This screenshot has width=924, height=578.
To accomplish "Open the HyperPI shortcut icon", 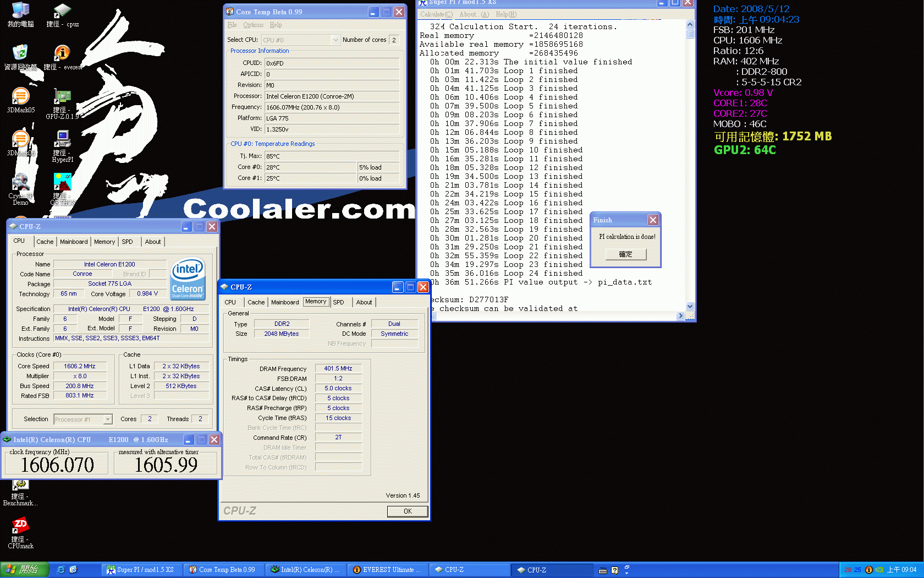I will 62,146.
